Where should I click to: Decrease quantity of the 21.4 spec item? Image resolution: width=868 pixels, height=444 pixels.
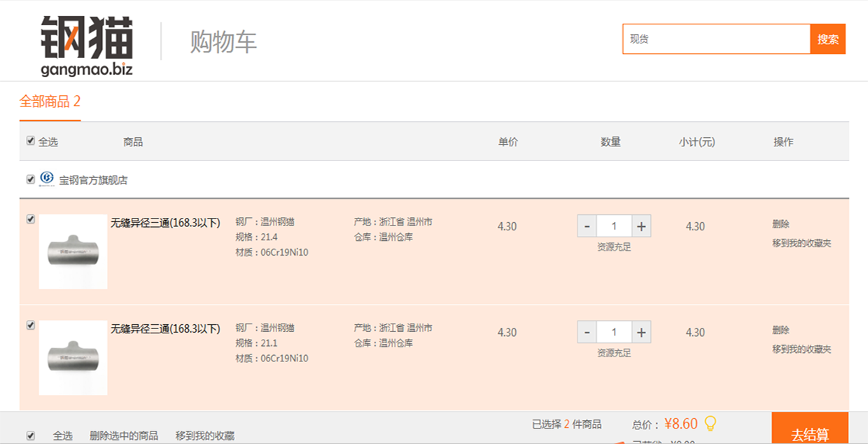point(587,226)
